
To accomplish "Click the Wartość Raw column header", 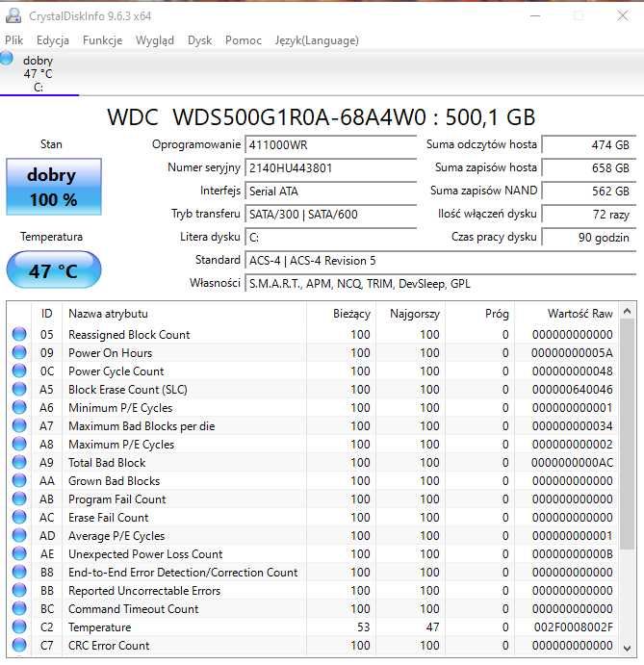I will coord(567,314).
